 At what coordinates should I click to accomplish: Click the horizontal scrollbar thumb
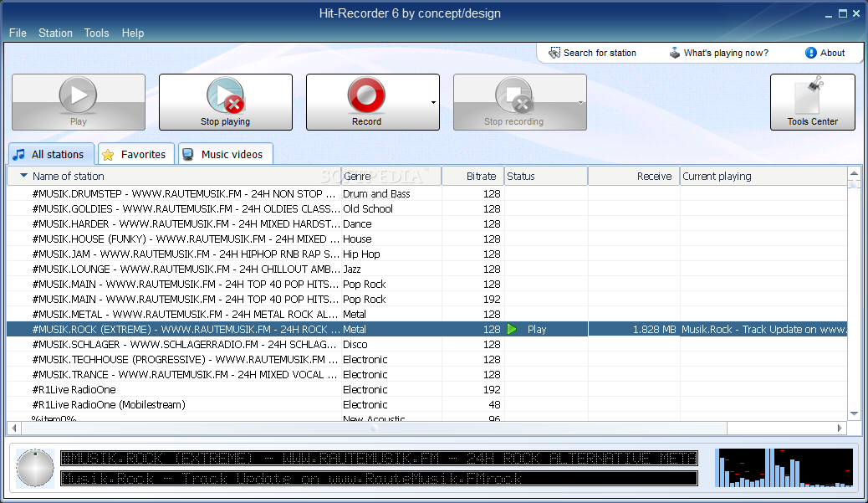click(375, 428)
